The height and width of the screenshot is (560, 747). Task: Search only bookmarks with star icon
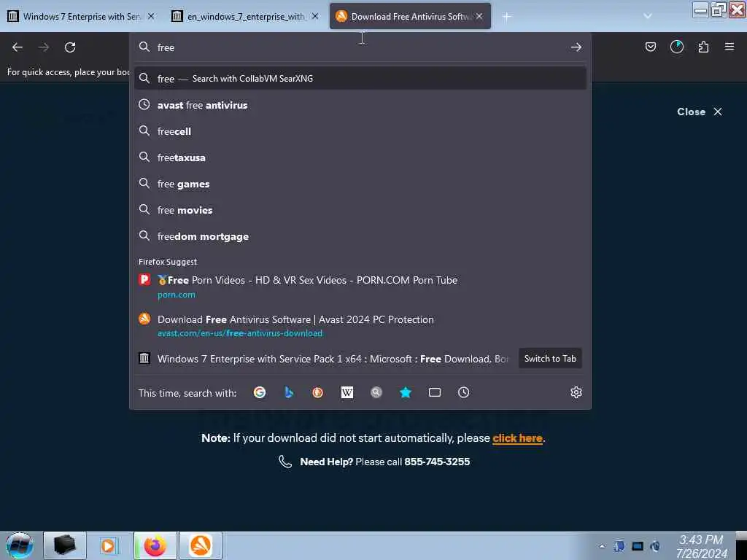406,392
